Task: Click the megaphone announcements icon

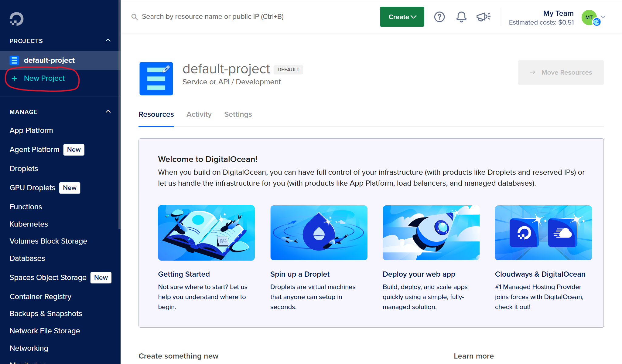Action: coord(483,17)
